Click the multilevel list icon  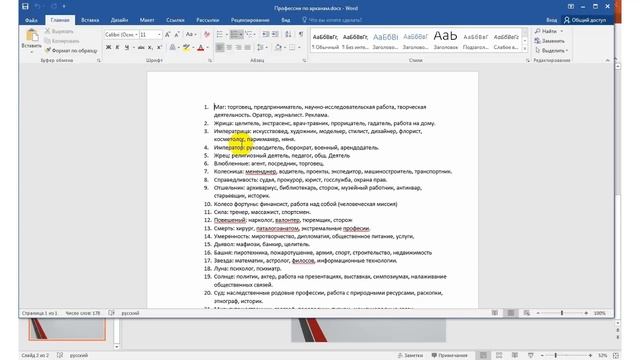pyautogui.click(x=250, y=35)
